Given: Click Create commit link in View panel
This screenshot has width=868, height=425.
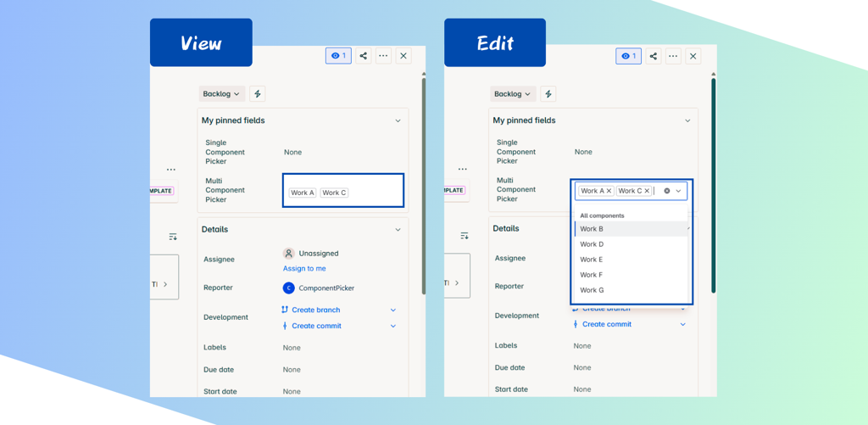Looking at the screenshot, I should click(x=317, y=326).
